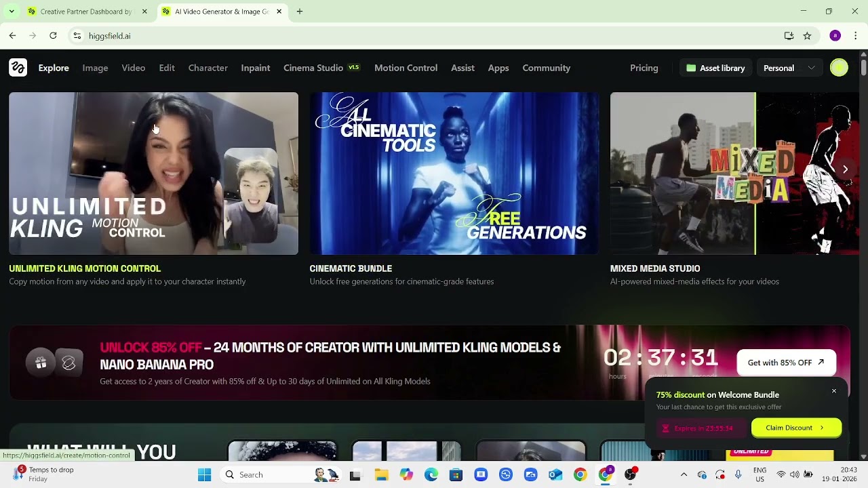
Task: Open File Explorer from the taskbar
Action: pyautogui.click(x=381, y=474)
